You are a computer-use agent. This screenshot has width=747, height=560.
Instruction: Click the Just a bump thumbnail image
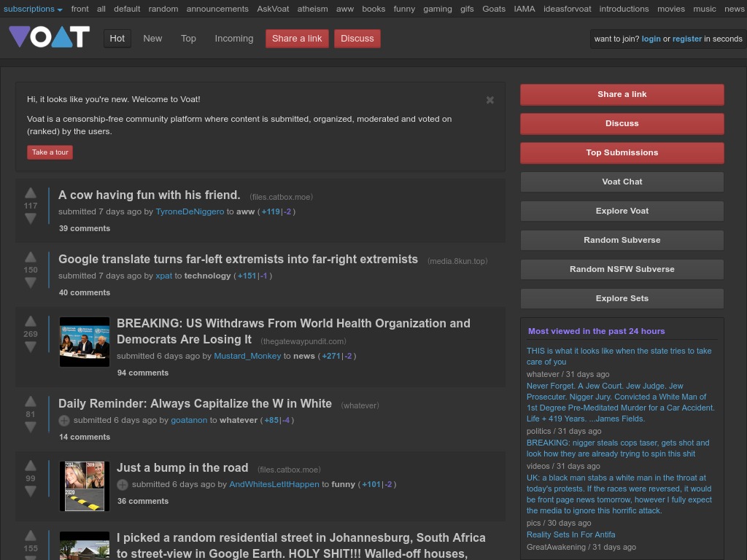84,486
